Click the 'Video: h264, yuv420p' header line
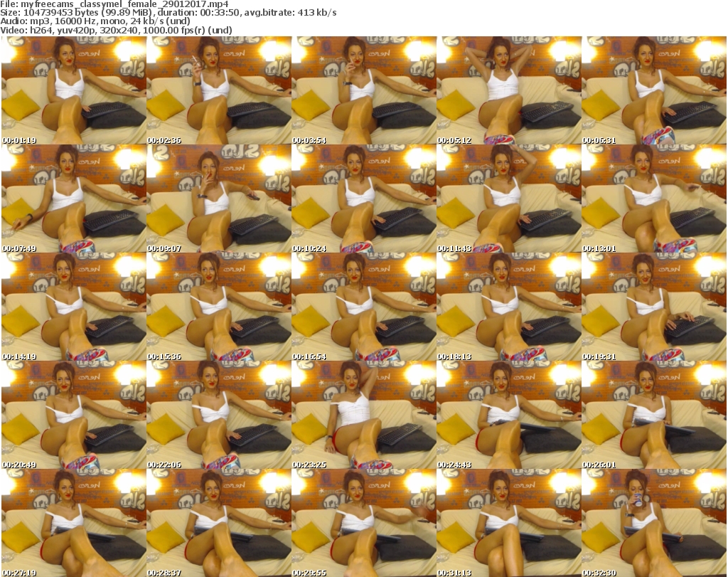The height and width of the screenshot is (577, 728). pos(116,30)
